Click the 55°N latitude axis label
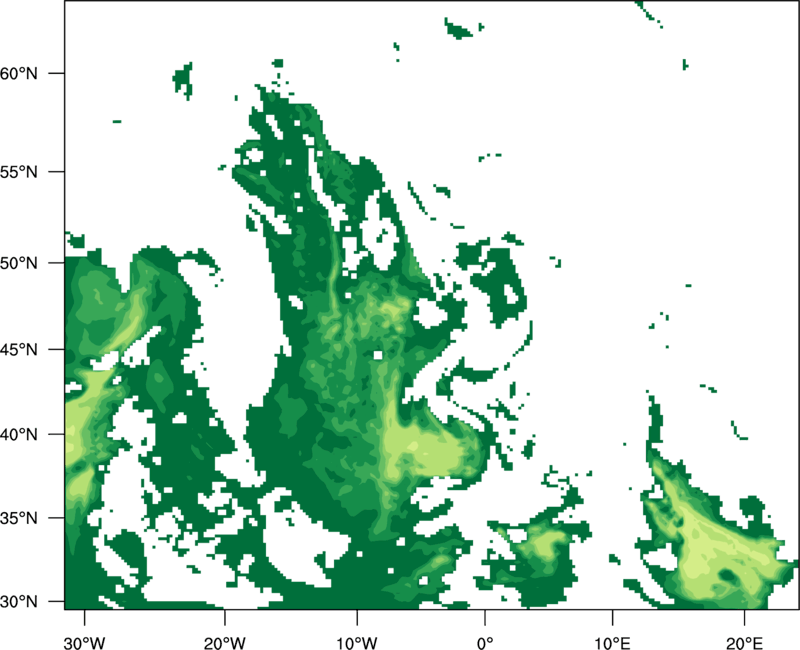 point(19,172)
